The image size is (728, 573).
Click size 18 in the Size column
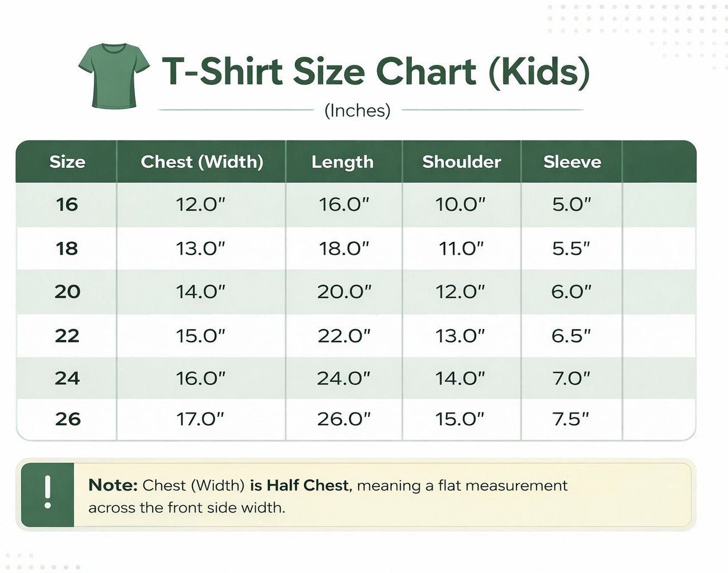[x=67, y=248]
